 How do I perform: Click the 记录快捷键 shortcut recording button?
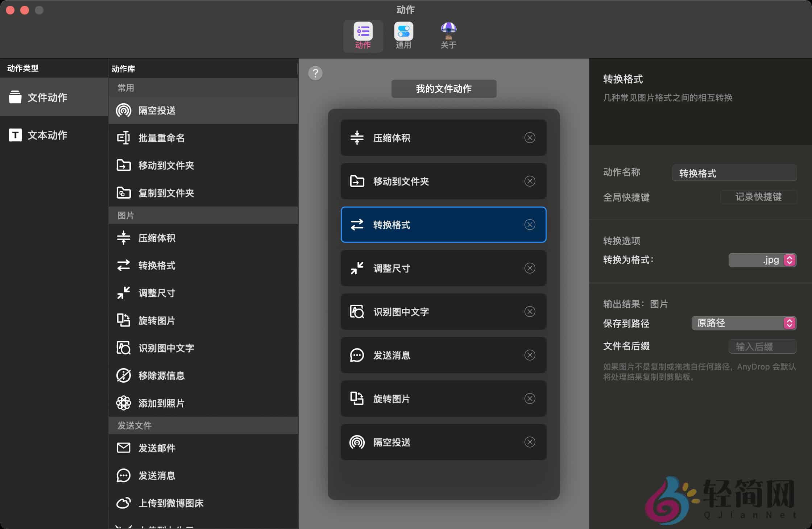[x=758, y=197]
